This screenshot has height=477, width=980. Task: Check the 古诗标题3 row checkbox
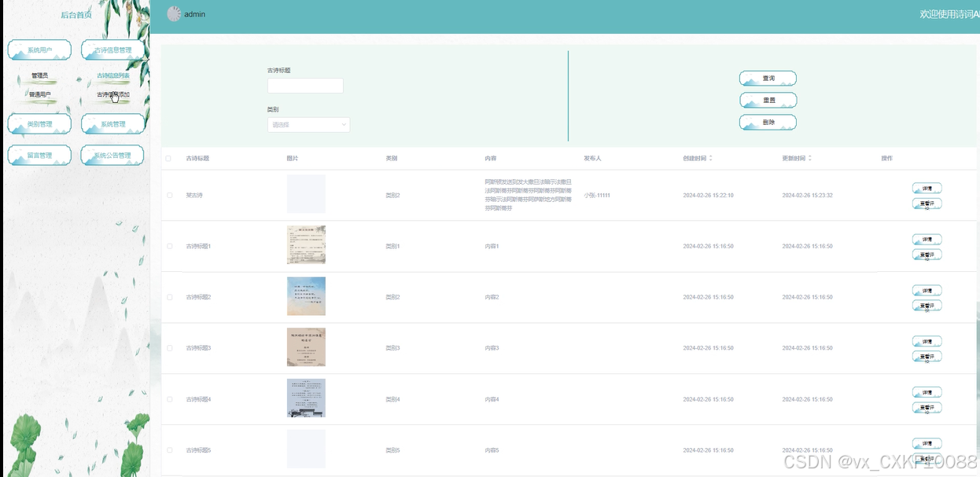pyautogui.click(x=169, y=348)
